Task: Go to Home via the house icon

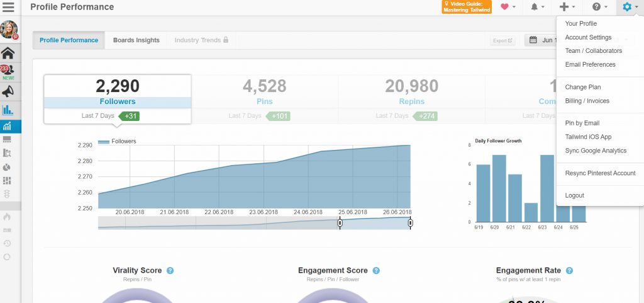Action: pyautogui.click(x=8, y=53)
